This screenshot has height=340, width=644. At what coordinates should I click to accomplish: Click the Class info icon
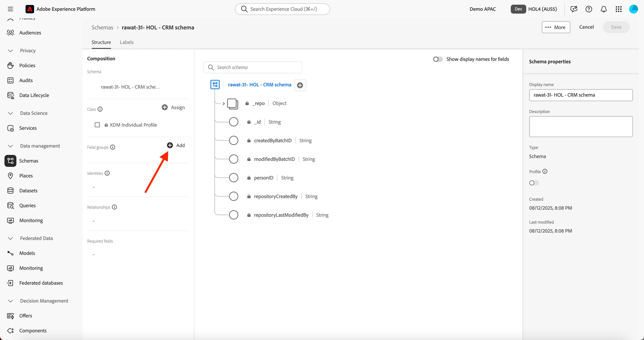point(100,109)
